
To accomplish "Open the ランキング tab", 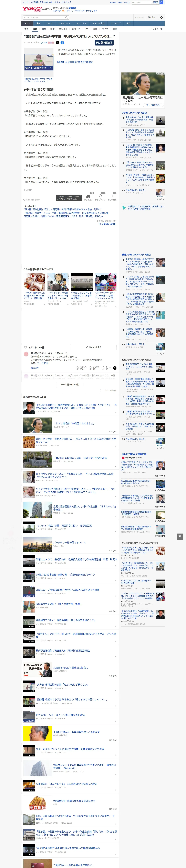I will 115,24.
